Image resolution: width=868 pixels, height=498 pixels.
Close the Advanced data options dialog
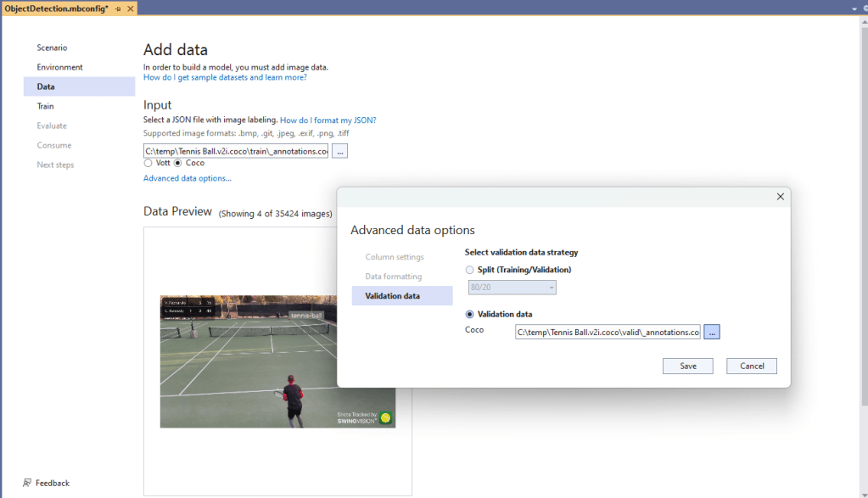tap(780, 197)
